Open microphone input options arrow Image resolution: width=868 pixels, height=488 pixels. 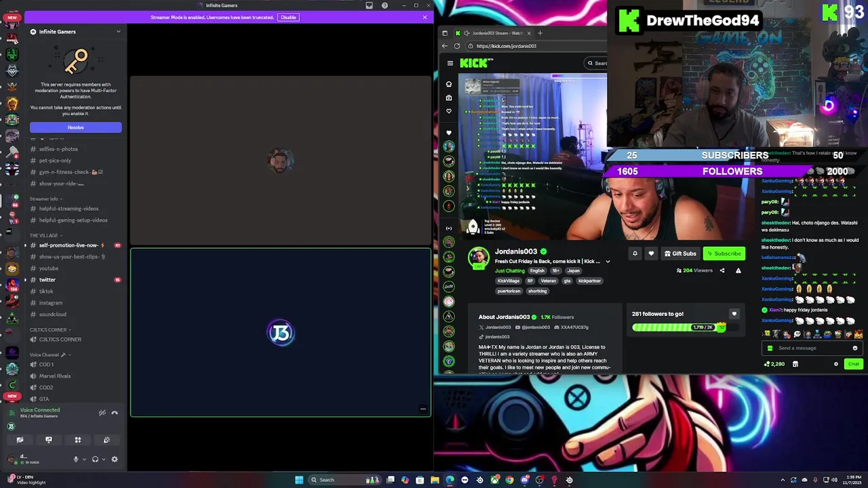(84, 460)
